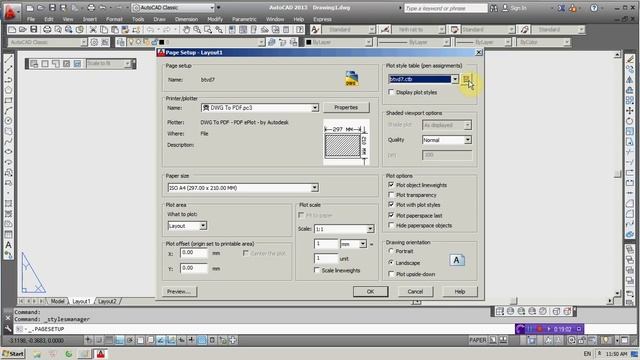Open AutoCAD from the Windows taskbar
Screen dimensions: 640x360
coord(100,354)
